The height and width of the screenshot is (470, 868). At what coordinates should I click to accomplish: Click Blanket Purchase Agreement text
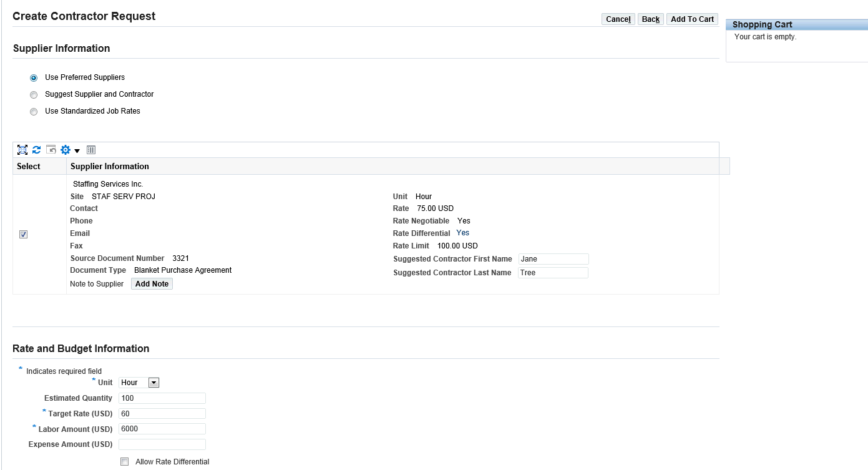[x=183, y=270]
